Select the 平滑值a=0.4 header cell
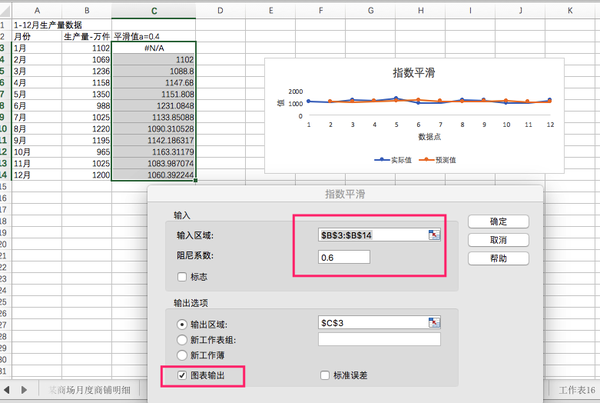Image resolution: width=600 pixels, height=403 pixels. 154,37
